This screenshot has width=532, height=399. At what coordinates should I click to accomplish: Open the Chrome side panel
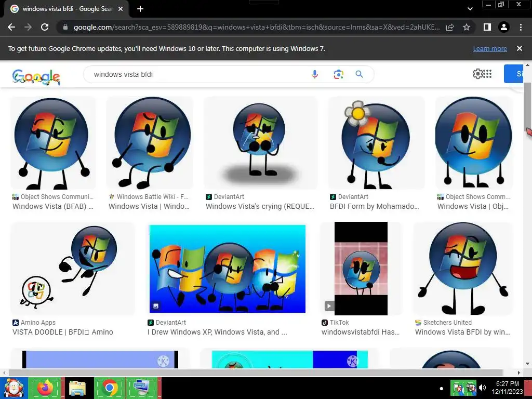coord(487,27)
